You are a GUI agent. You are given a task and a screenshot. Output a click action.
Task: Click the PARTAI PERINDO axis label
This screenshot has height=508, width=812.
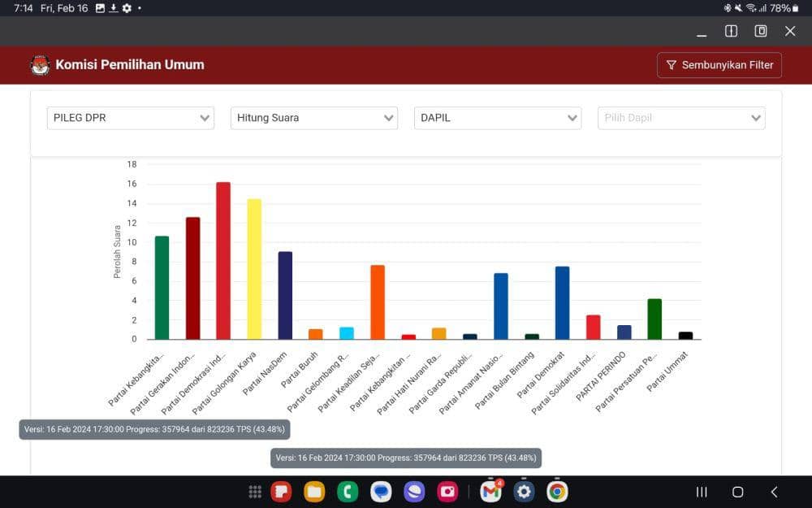601,376
